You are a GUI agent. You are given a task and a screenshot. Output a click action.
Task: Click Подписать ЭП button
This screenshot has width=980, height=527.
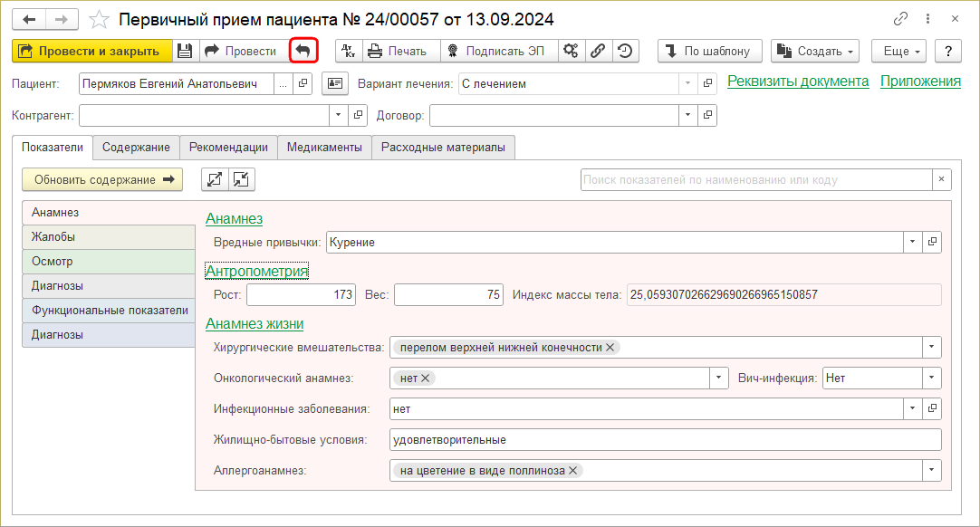[499, 51]
